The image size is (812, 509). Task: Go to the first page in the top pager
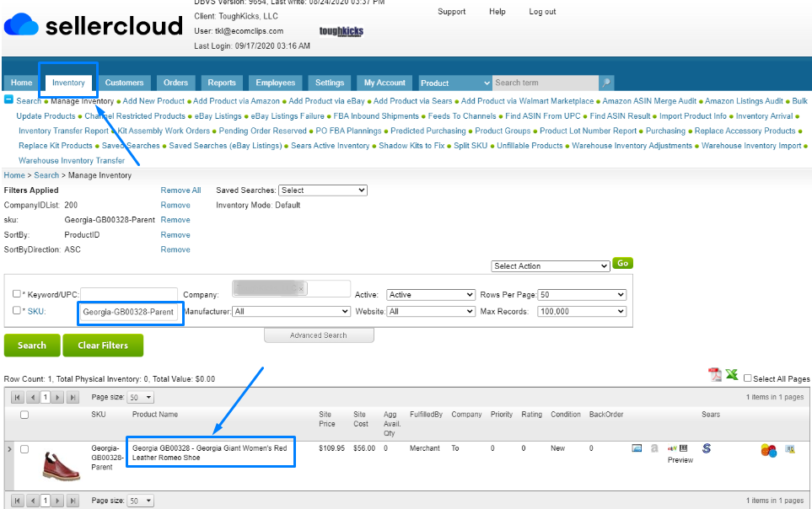coord(17,398)
